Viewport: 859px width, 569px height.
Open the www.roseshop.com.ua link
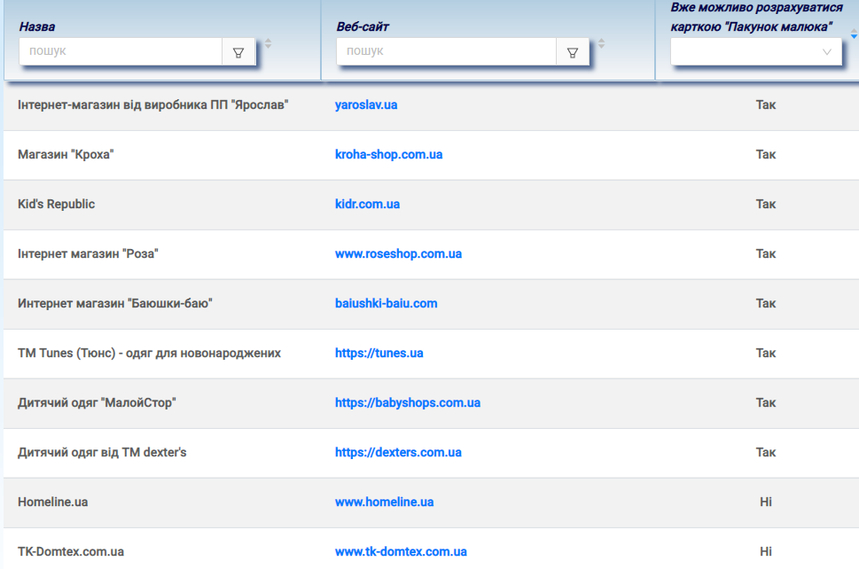pos(398,254)
